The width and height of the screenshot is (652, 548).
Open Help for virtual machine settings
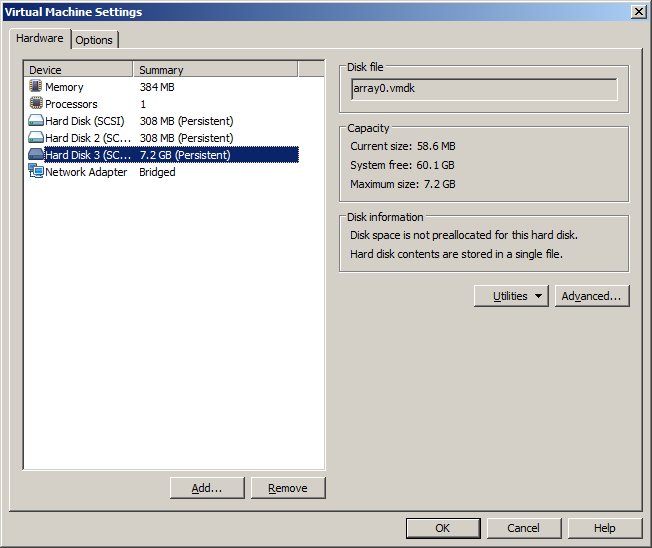pyautogui.click(x=605, y=528)
